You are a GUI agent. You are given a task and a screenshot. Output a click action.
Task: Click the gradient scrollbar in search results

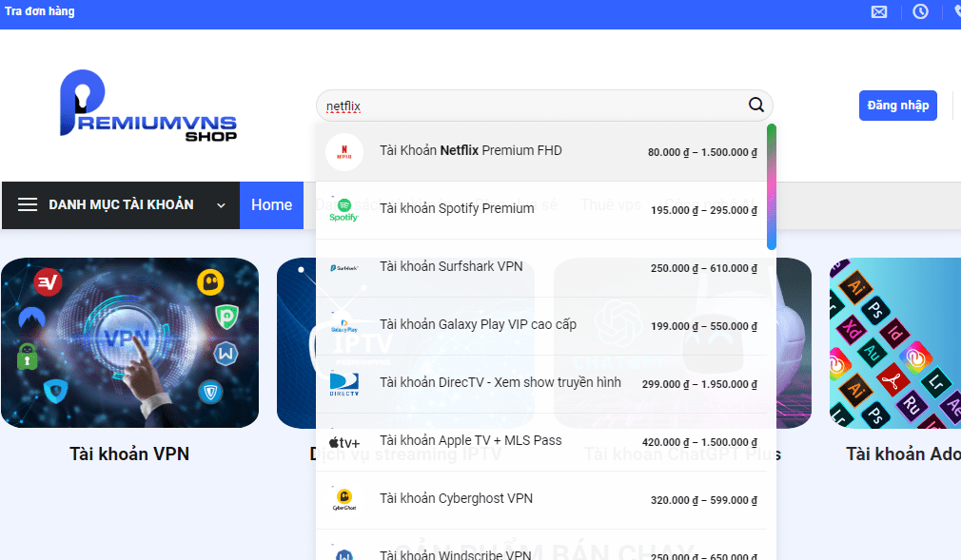click(771, 186)
